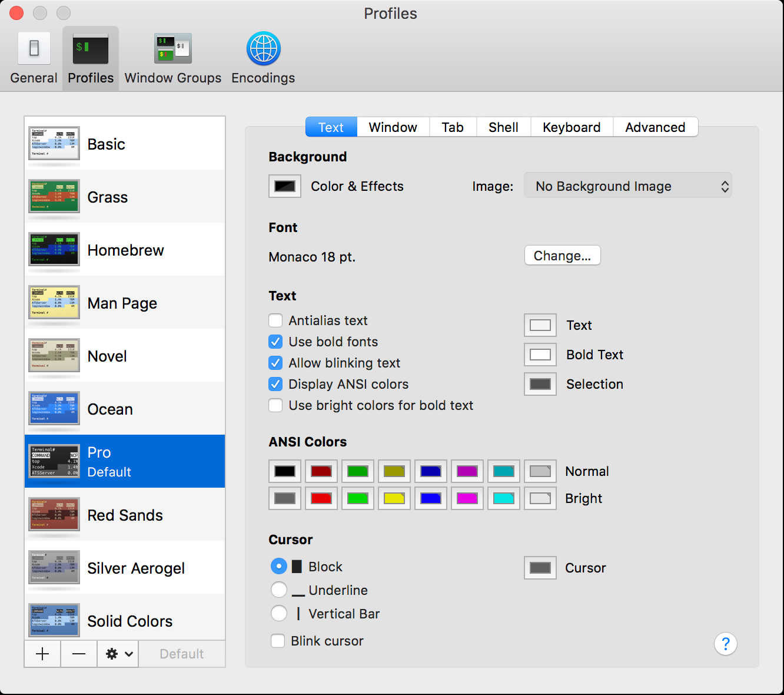The height and width of the screenshot is (695, 784).
Task: Switch to the Shell tab
Action: click(x=503, y=127)
